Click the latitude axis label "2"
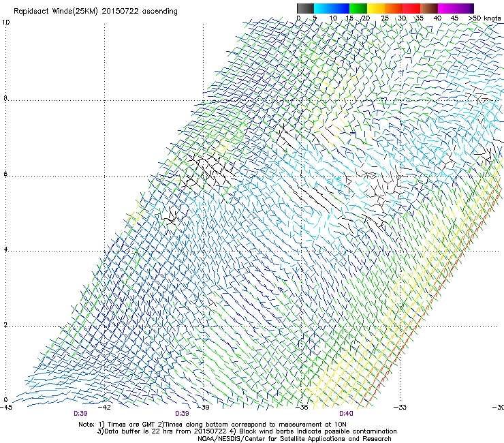 (5, 325)
